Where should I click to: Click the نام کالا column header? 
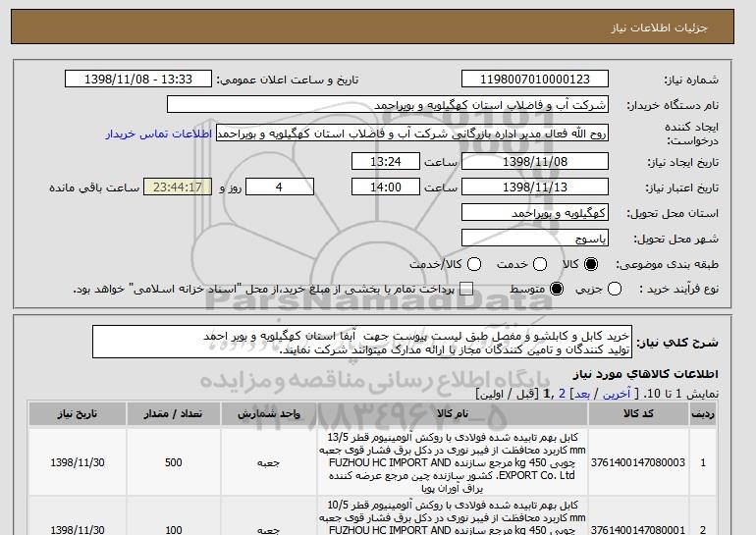tap(453, 414)
